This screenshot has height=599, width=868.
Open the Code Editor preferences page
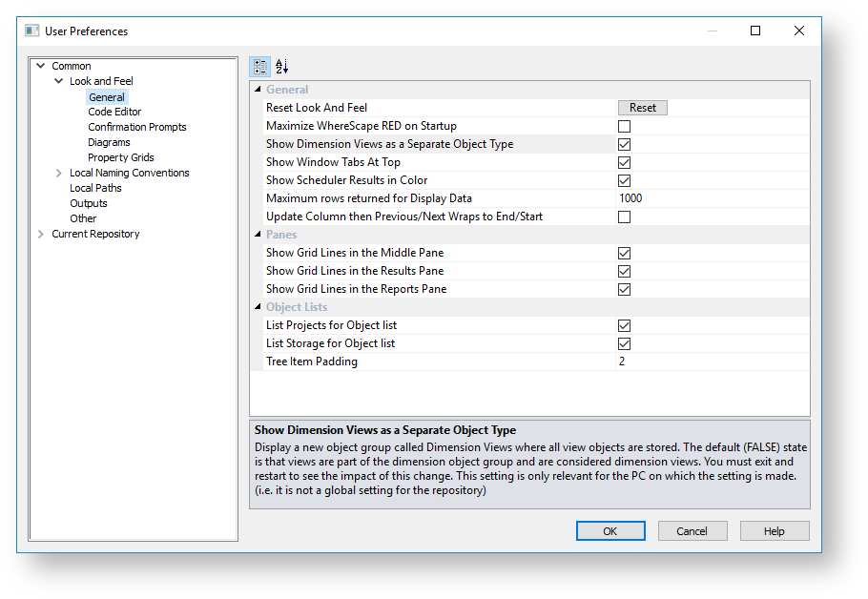114,112
